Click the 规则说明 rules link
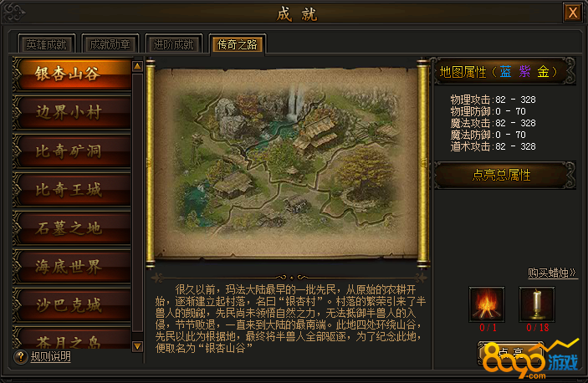The width and height of the screenshot is (588, 383). point(51,356)
